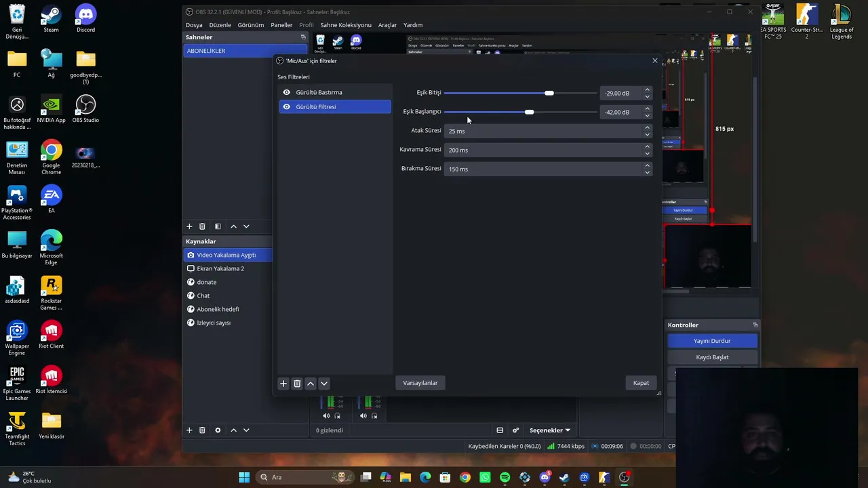The width and height of the screenshot is (868, 488).
Task: Move the selected filter down
Action: click(324, 384)
